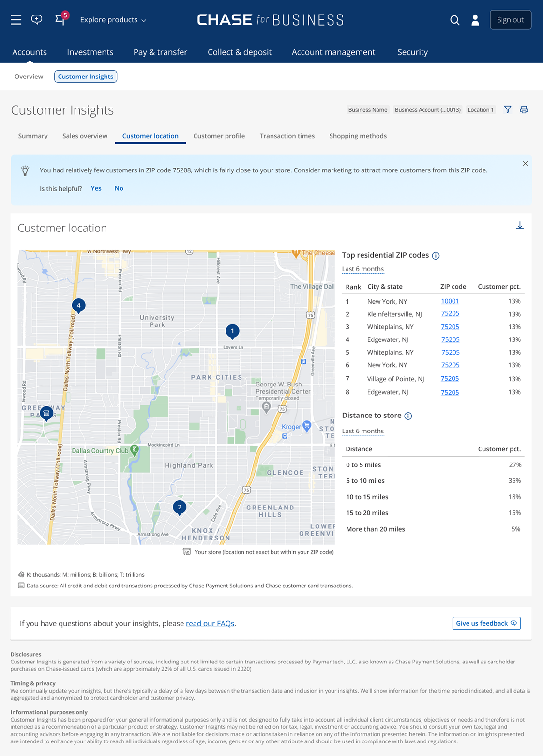Answer Yes to Is this helpful

[x=96, y=188]
